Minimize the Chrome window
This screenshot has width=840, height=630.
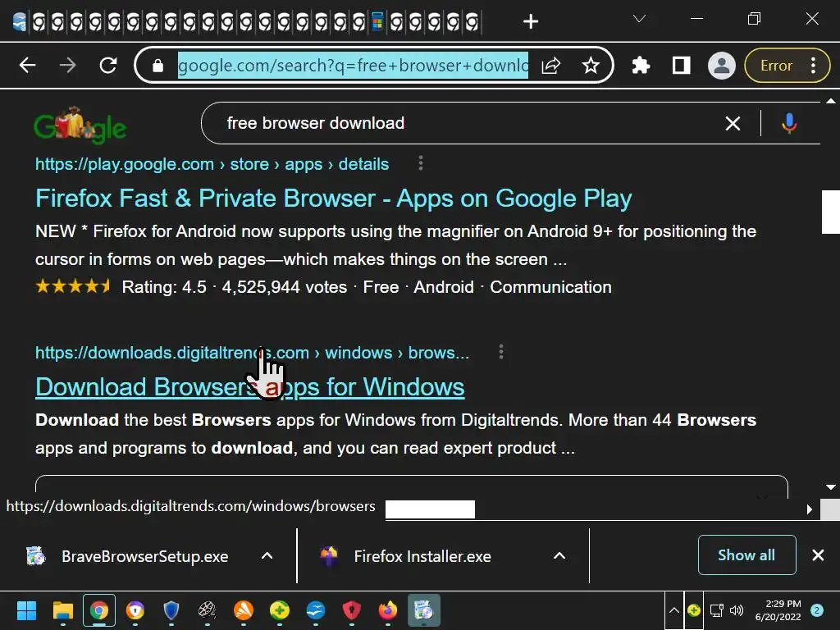click(x=696, y=19)
